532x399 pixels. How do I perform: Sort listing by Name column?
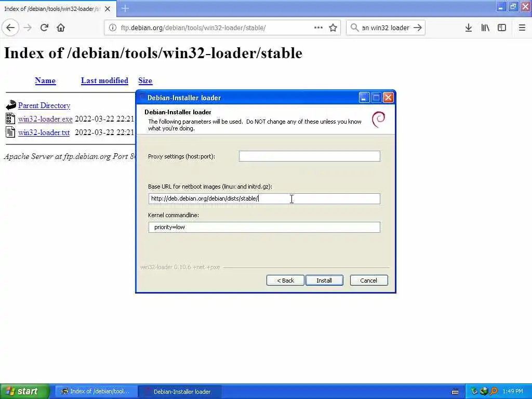[x=45, y=81]
